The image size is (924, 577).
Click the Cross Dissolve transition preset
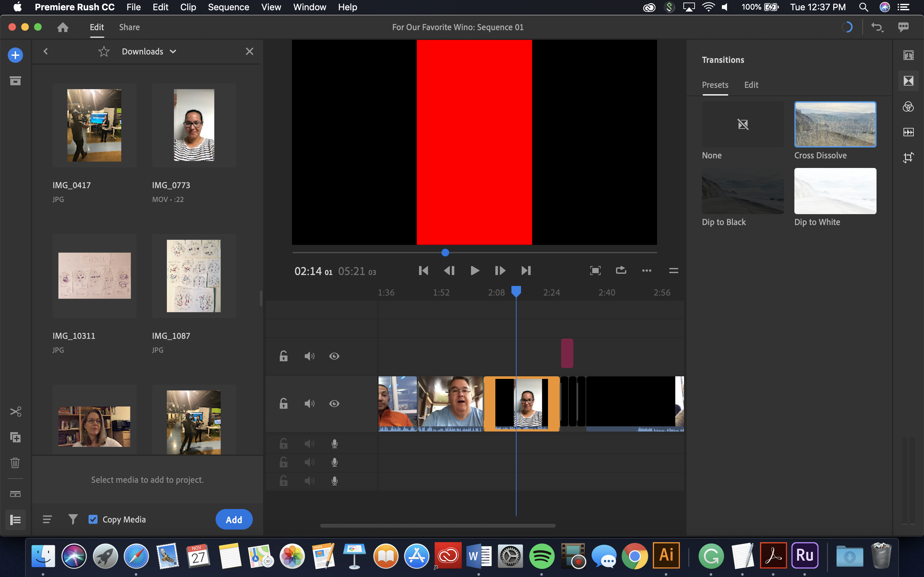click(x=834, y=124)
